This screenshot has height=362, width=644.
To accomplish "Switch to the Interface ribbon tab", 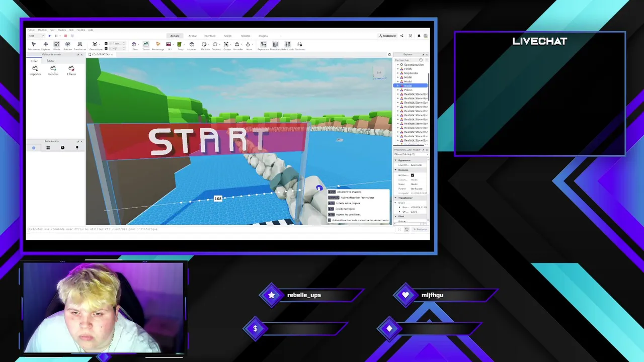I will click(210, 36).
